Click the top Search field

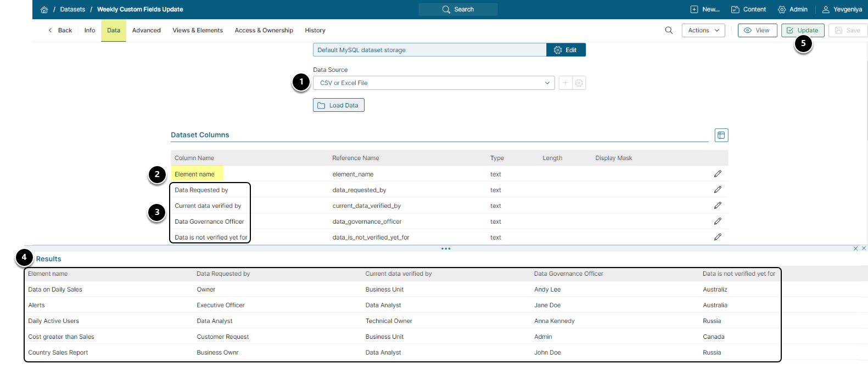click(458, 9)
